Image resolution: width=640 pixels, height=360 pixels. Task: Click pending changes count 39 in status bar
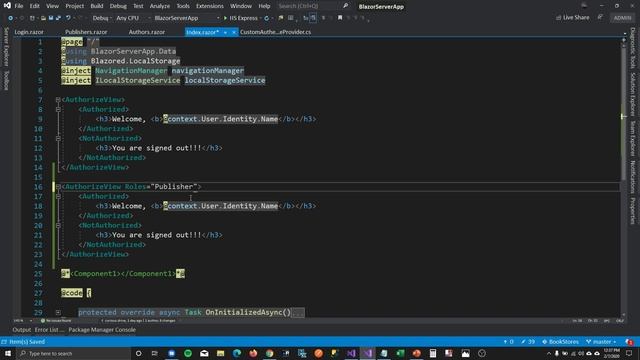pos(528,342)
